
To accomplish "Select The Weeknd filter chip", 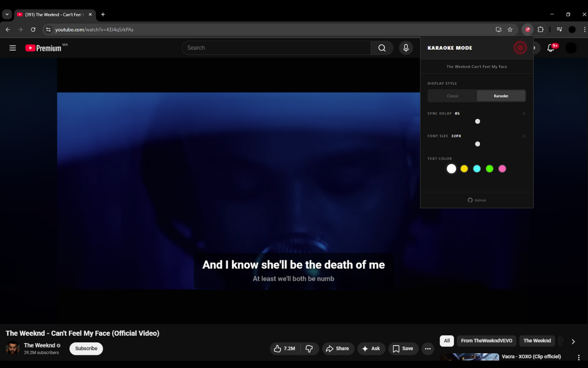I will pos(537,341).
